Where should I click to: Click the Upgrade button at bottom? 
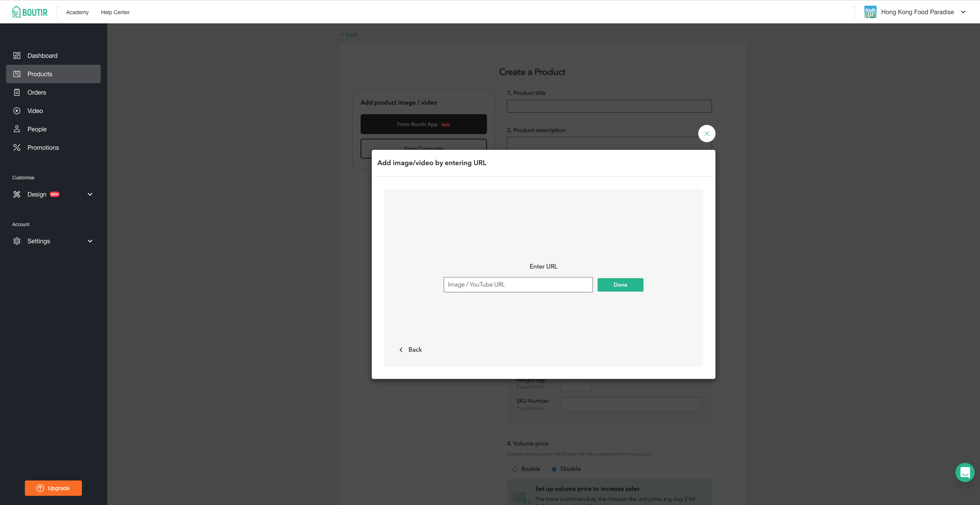(x=54, y=488)
